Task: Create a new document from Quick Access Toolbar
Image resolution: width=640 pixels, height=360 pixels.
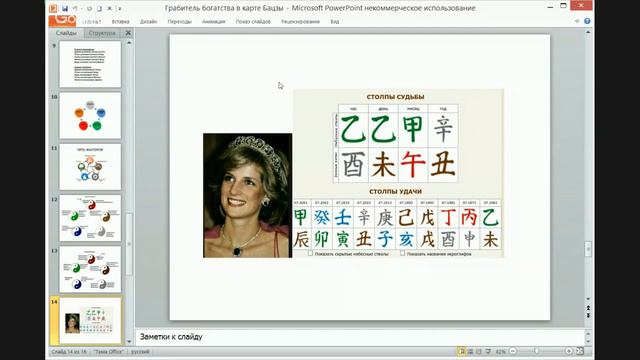Action: [x=99, y=8]
